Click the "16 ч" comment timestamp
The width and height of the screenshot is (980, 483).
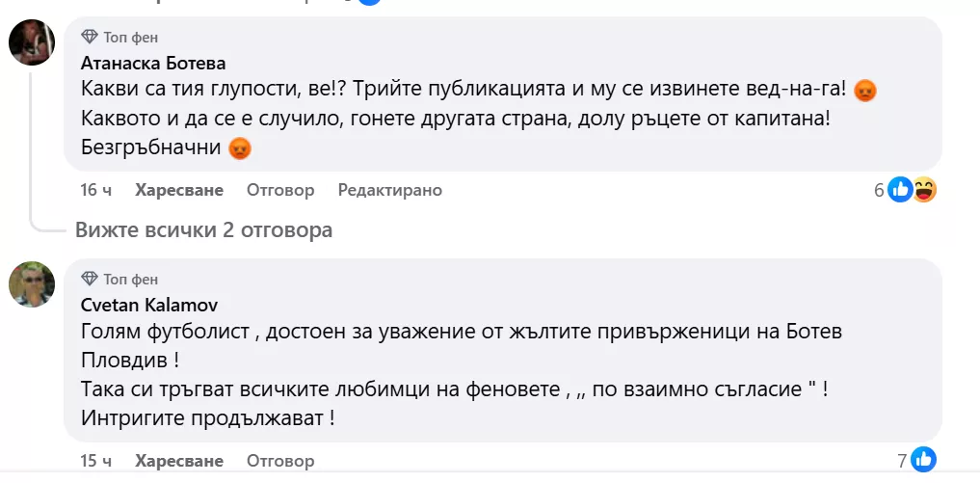pyautogui.click(x=95, y=190)
